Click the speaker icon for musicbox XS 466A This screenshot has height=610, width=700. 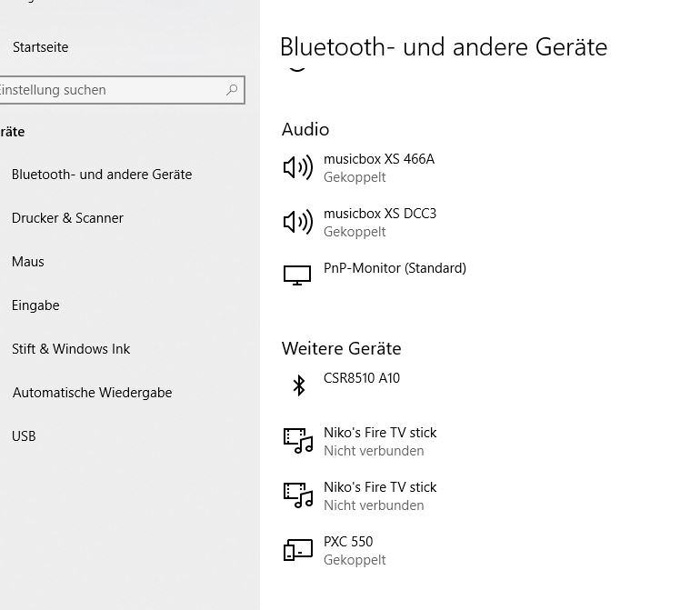tap(298, 167)
